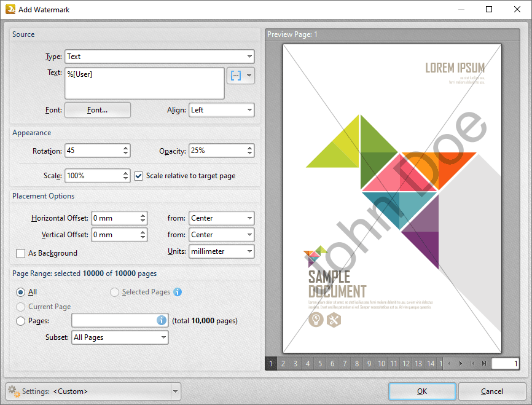Viewport: 532px width, 405px height.
Task: Open the macro button's dropdown arrow
Action: pyautogui.click(x=249, y=76)
